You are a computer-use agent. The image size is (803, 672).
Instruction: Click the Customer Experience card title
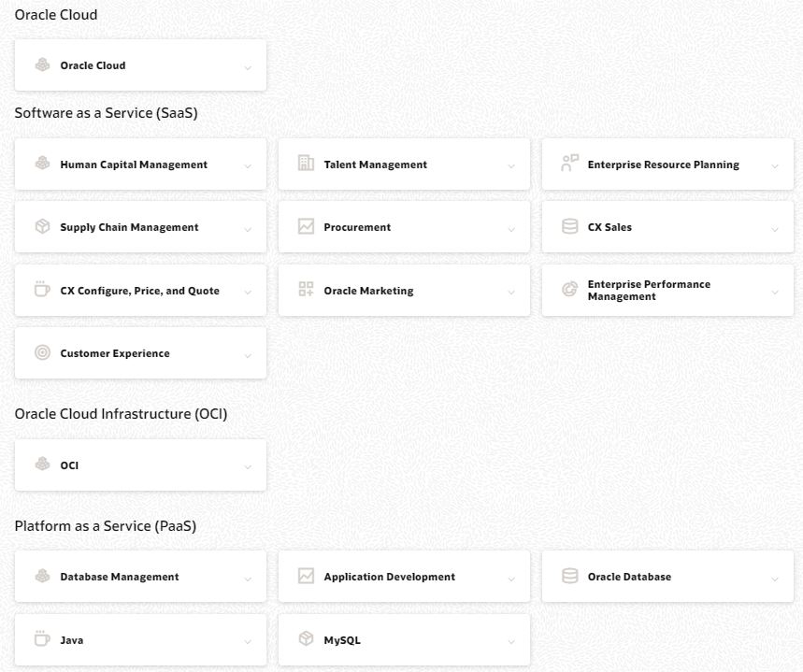(x=115, y=353)
